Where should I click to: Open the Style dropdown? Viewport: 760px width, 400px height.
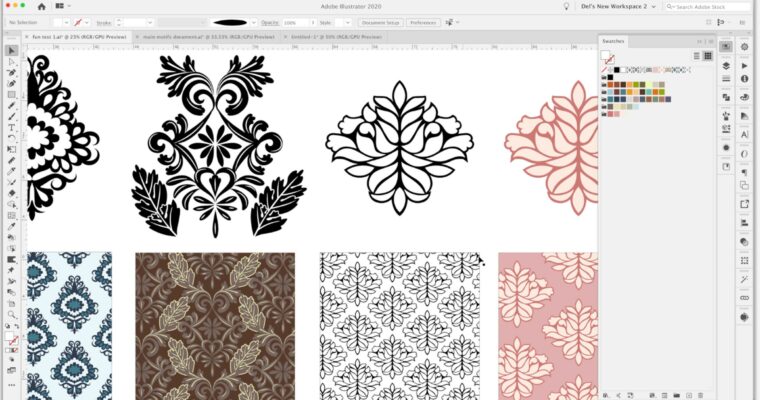[348, 22]
